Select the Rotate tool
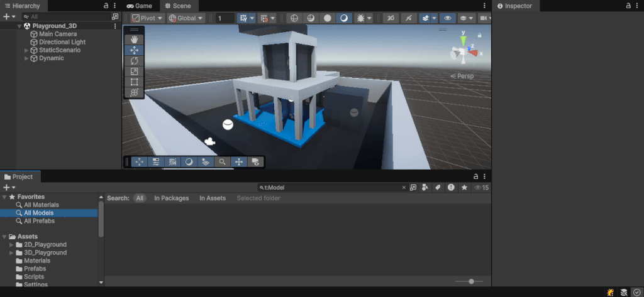Image resolution: width=644 pixels, height=297 pixels. coord(134,61)
